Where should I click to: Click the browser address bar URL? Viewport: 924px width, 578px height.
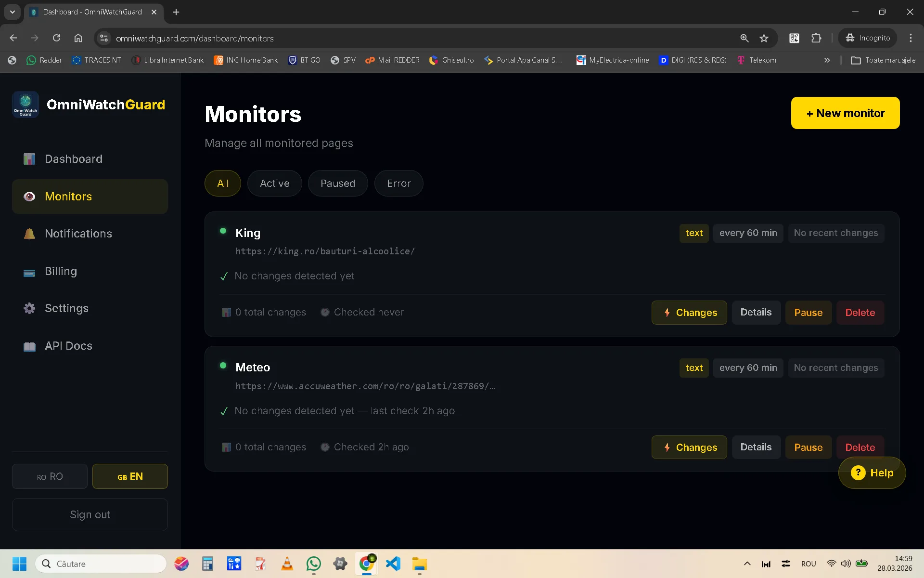(195, 38)
